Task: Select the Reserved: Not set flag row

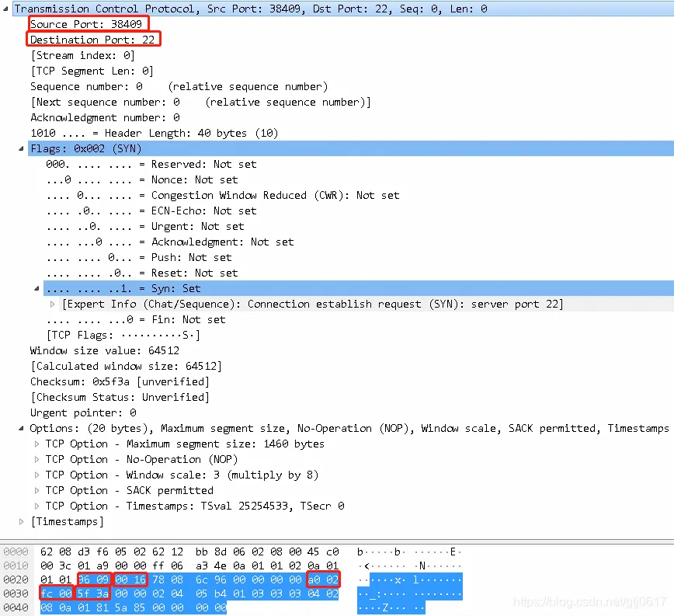Action: point(151,164)
